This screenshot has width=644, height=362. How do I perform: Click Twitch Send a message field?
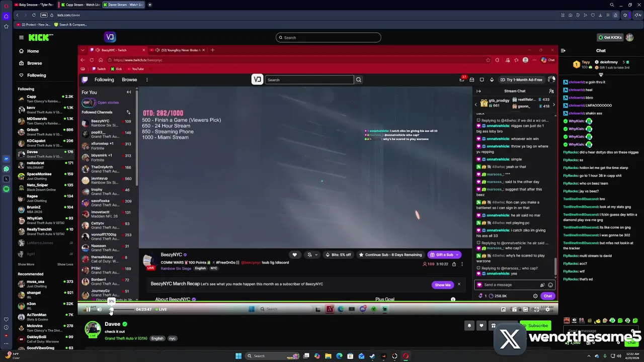pyautogui.click(x=515, y=285)
